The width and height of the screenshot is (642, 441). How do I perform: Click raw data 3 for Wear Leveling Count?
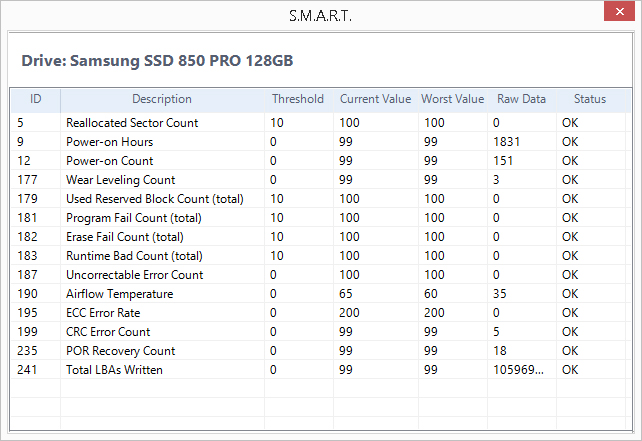[496, 179]
